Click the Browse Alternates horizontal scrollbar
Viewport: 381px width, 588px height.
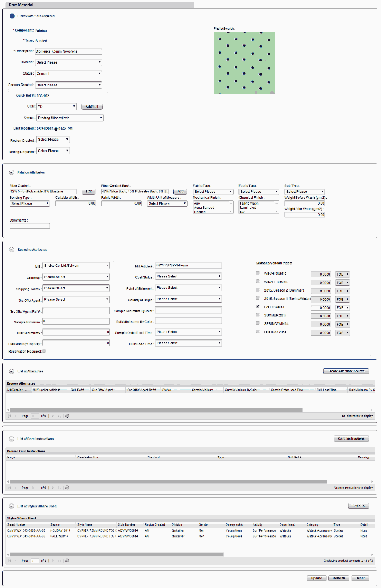click(x=156, y=410)
